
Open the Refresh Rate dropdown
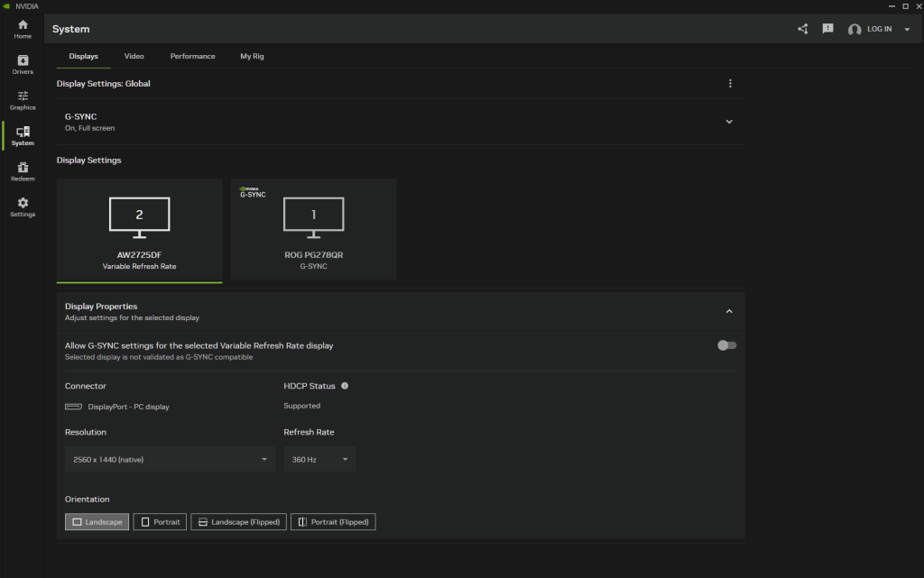[319, 459]
